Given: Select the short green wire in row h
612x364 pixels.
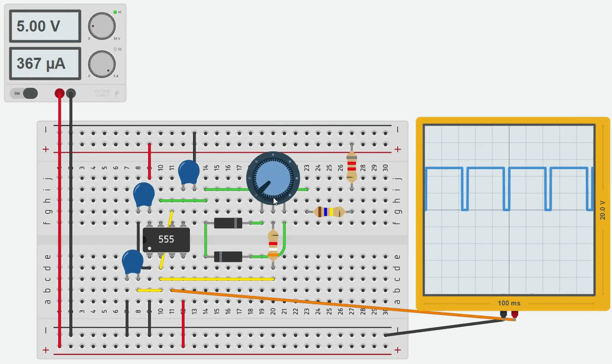Looking at the screenshot, I should [x=183, y=201].
